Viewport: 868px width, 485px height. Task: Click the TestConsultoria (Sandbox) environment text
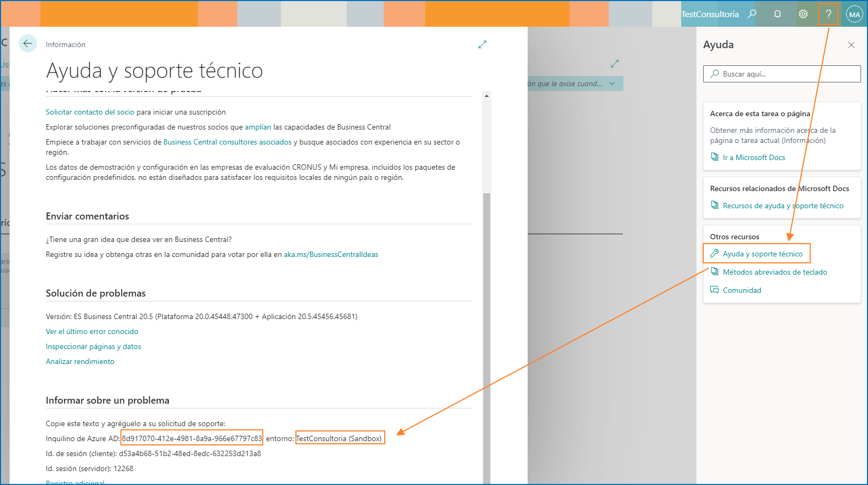point(339,438)
